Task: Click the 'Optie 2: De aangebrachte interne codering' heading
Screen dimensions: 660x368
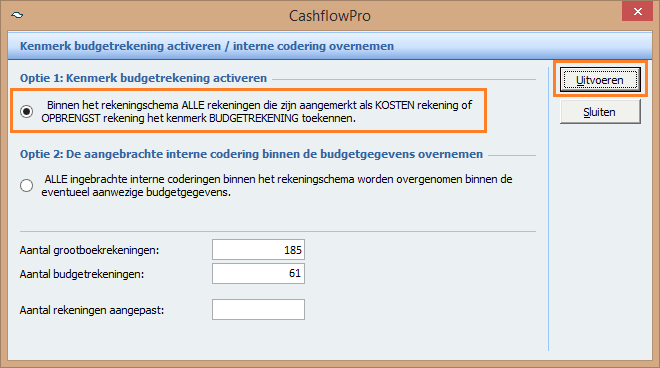Action: pyautogui.click(x=251, y=154)
